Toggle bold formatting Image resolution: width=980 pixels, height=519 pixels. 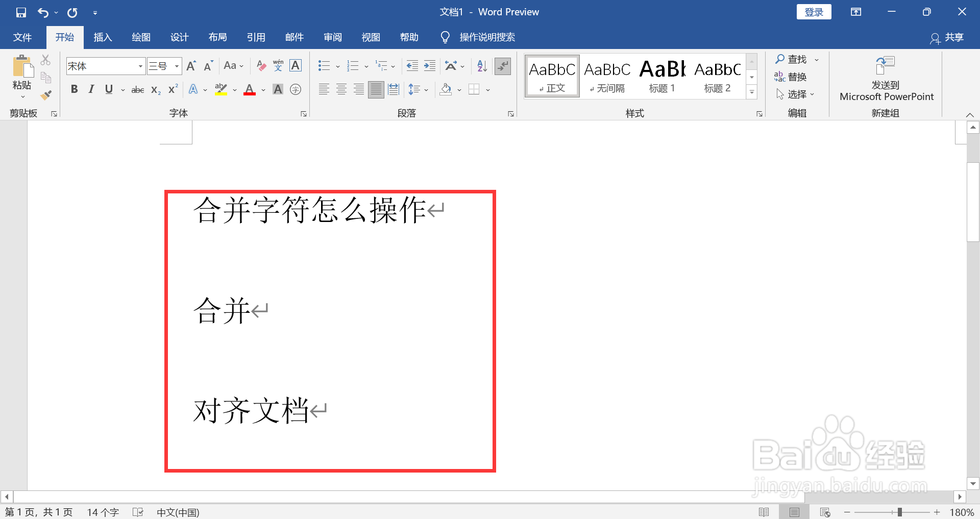pos(74,89)
